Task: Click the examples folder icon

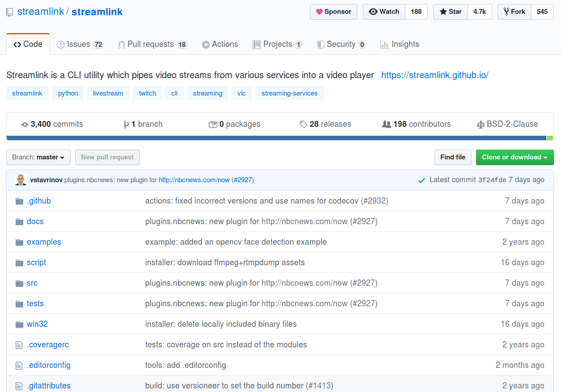Action: point(19,242)
